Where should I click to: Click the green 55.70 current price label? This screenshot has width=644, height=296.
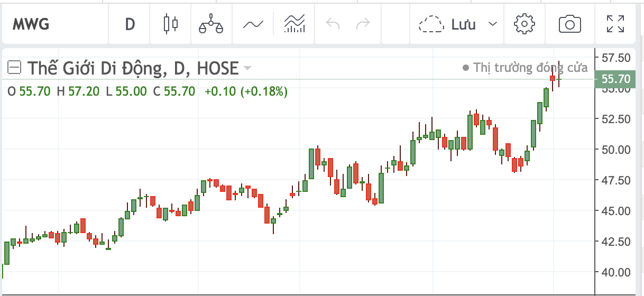click(x=615, y=79)
